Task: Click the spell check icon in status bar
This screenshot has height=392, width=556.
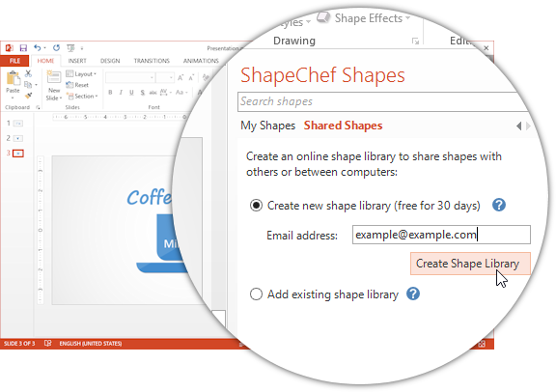Action: click(x=48, y=344)
